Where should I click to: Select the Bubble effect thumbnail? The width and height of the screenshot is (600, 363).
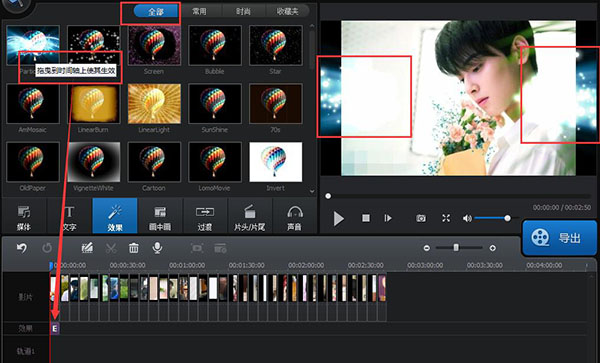point(215,45)
